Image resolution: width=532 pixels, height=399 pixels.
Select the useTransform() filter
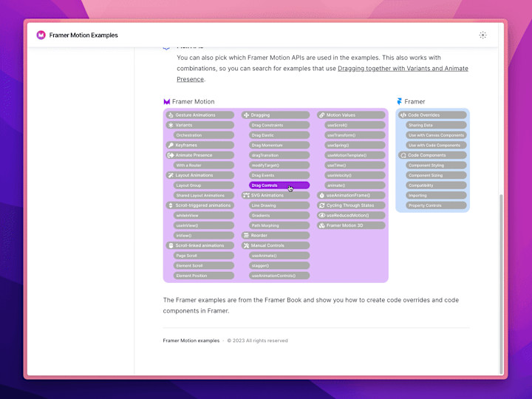355,135
